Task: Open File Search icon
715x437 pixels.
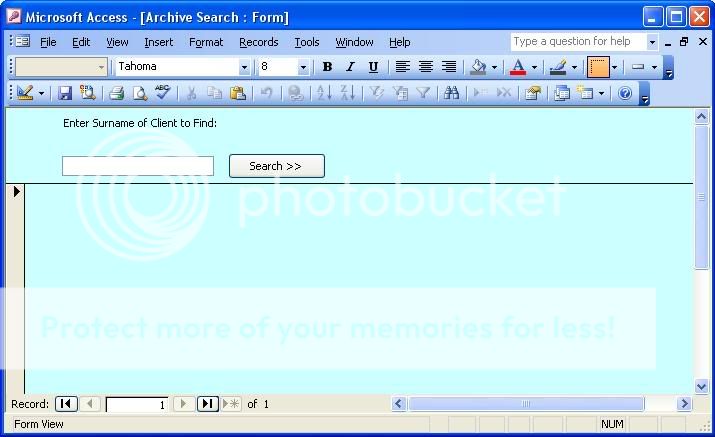Action: coord(88,93)
